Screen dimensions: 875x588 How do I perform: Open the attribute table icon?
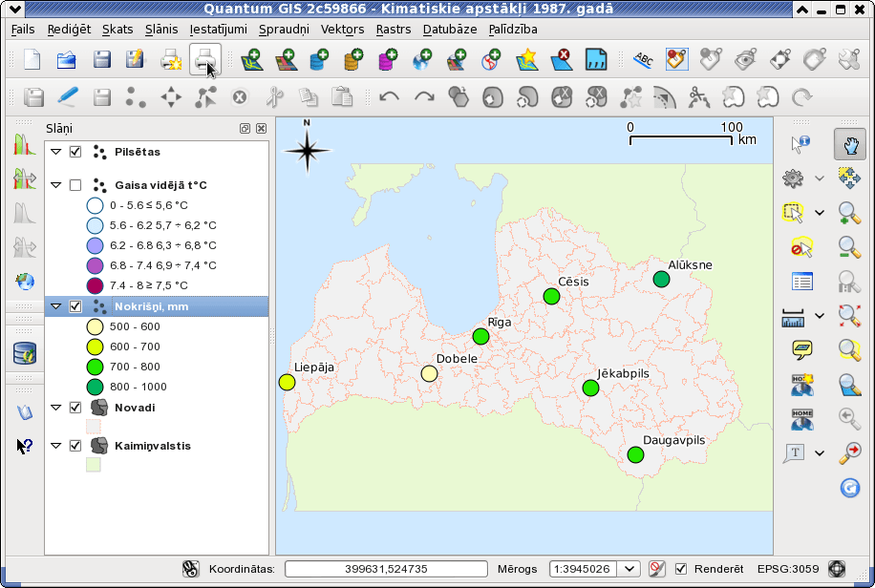click(801, 282)
